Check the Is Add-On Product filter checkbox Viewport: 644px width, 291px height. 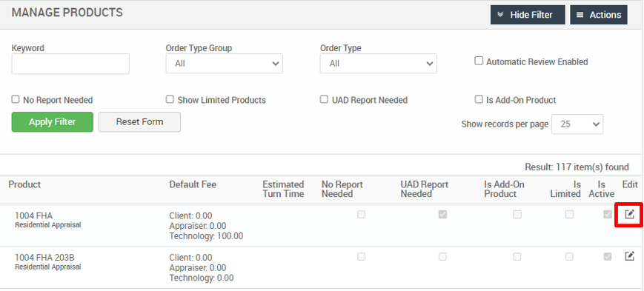tap(479, 99)
